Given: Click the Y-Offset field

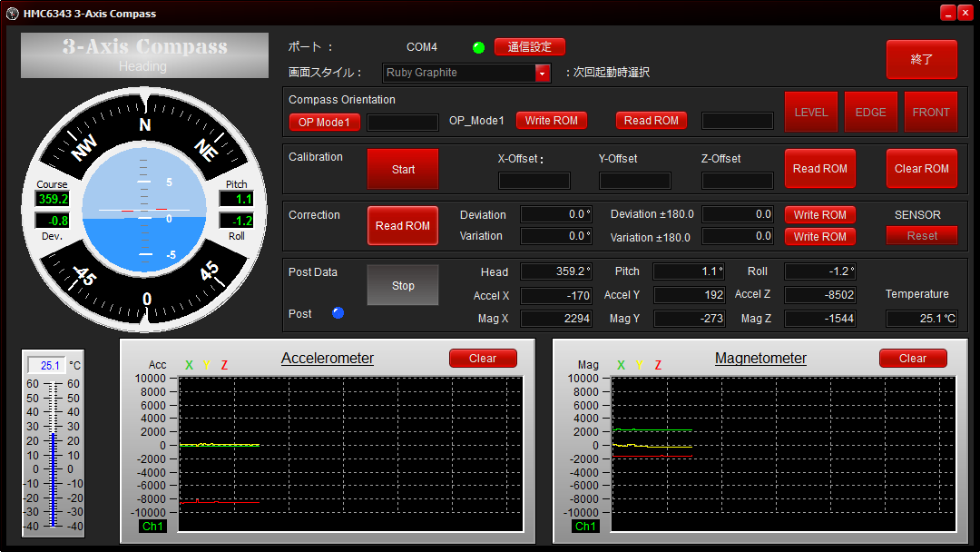Looking at the screenshot, I should [635, 181].
